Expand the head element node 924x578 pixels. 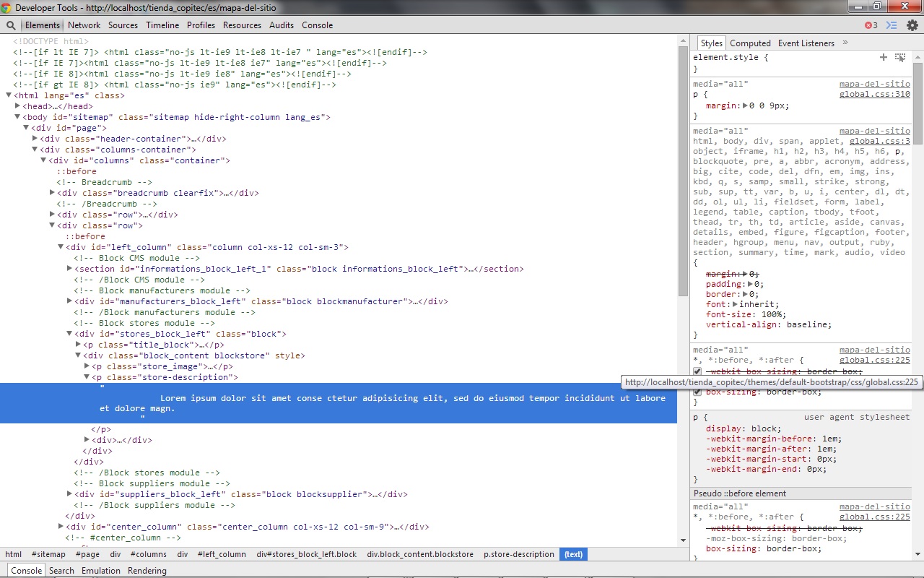pyautogui.click(x=18, y=106)
